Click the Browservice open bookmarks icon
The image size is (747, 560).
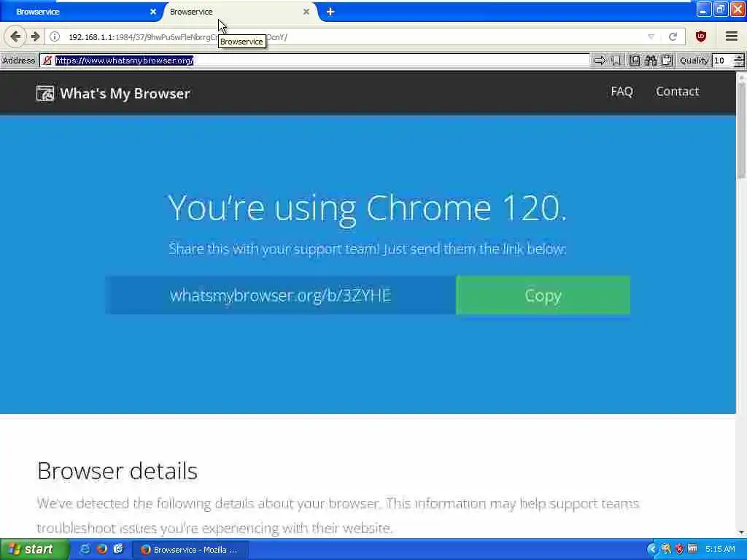tap(635, 61)
